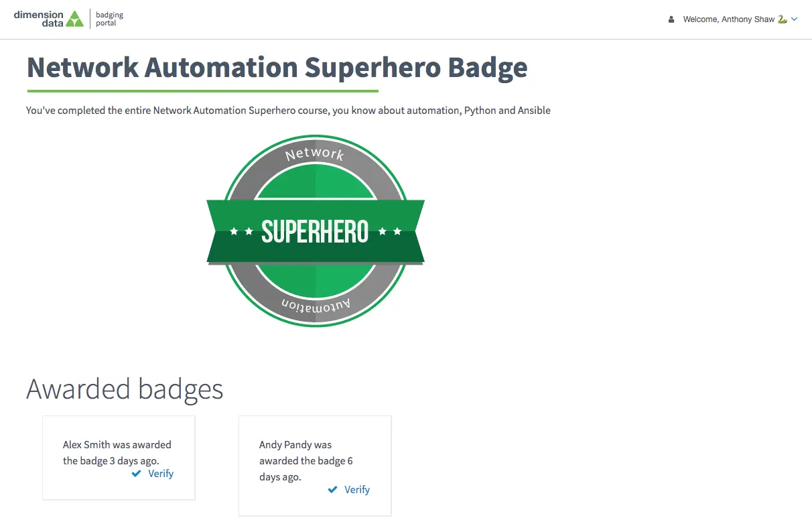Click the stars right of SUPERHERO on the badge

pyautogui.click(x=390, y=232)
